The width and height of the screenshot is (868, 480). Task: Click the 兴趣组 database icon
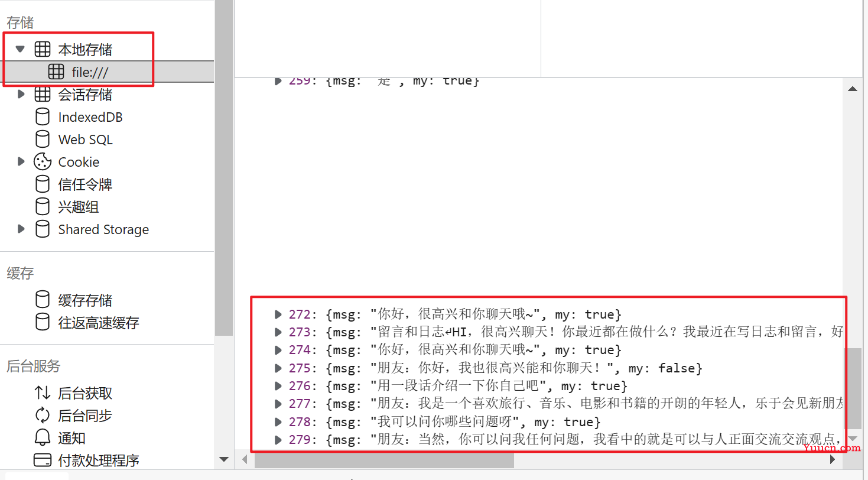(x=43, y=206)
